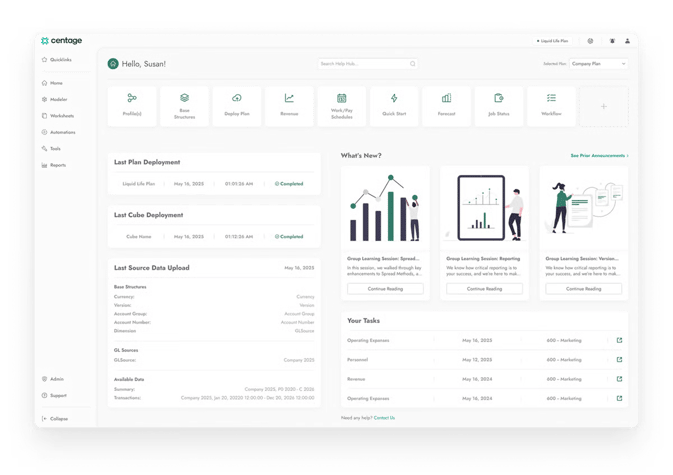Viewport: 673px width, 475px height.
Task: Open Reports from the sidebar menu
Action: pos(57,165)
